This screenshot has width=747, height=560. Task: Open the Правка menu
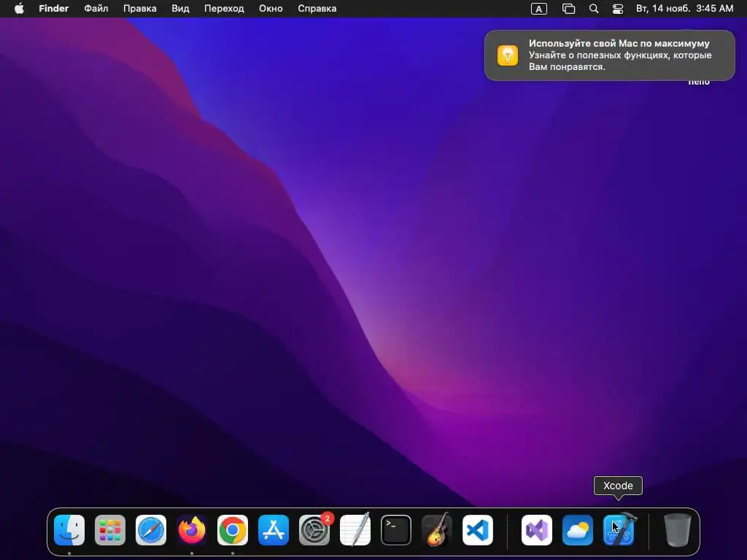(x=139, y=9)
